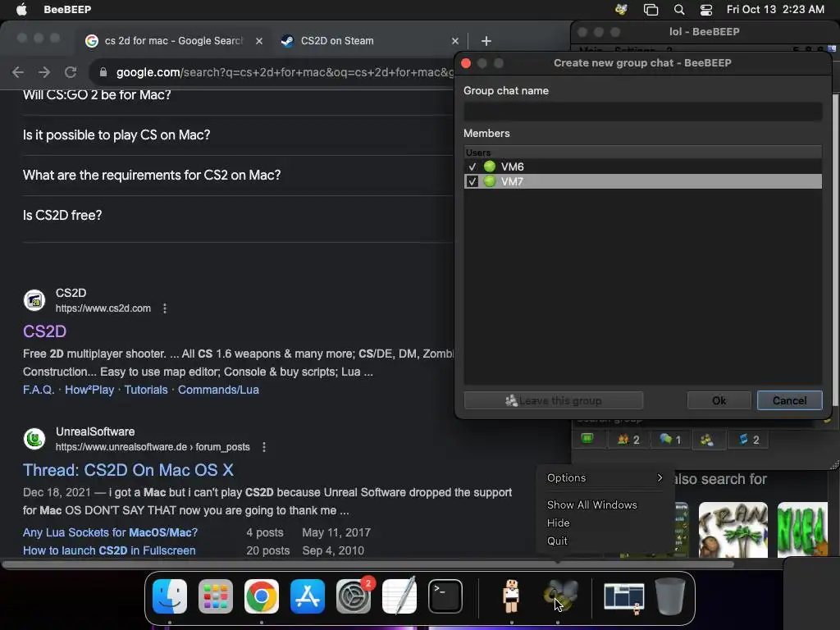Expand the Options submenu in the Dock menu
The height and width of the screenshot is (630, 840).
605,478
